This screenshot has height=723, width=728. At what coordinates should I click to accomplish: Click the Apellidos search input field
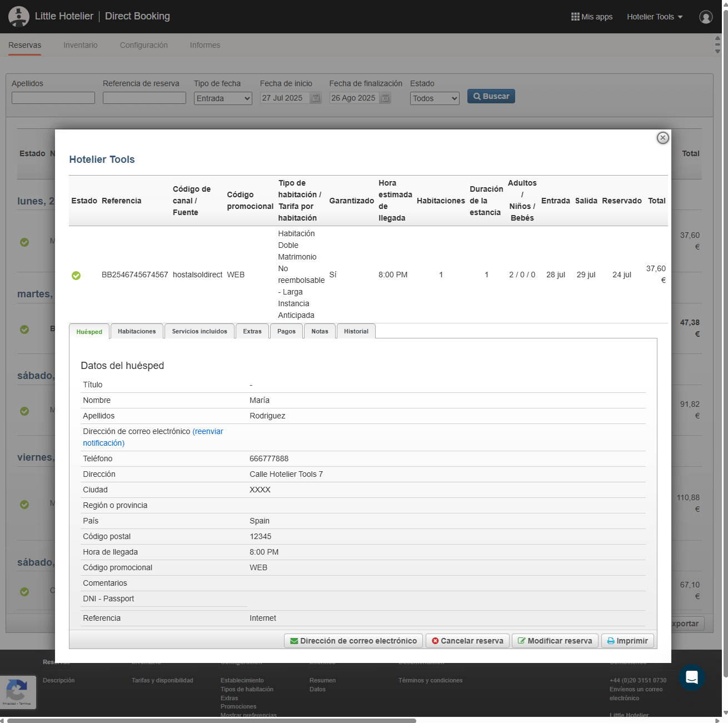pos(53,98)
